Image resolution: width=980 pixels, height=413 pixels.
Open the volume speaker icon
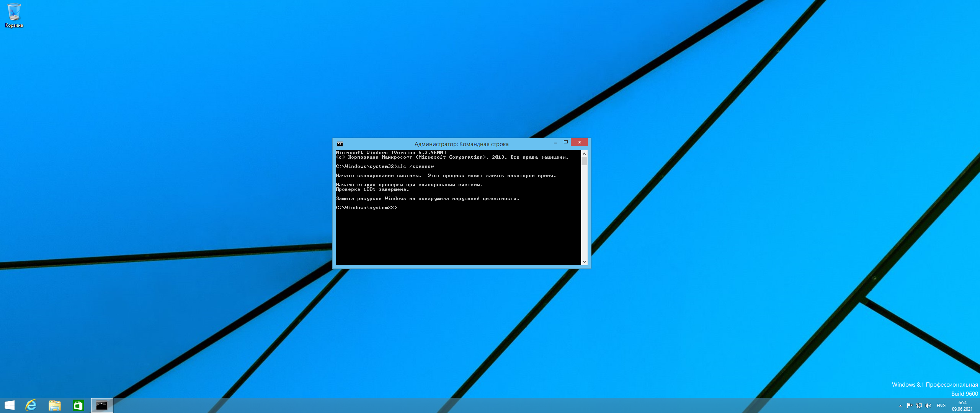point(928,406)
